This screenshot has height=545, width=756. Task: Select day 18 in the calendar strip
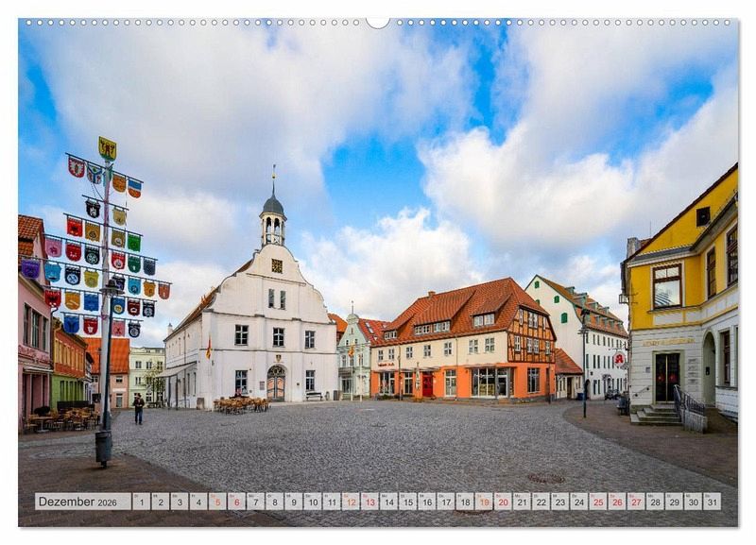(x=465, y=502)
